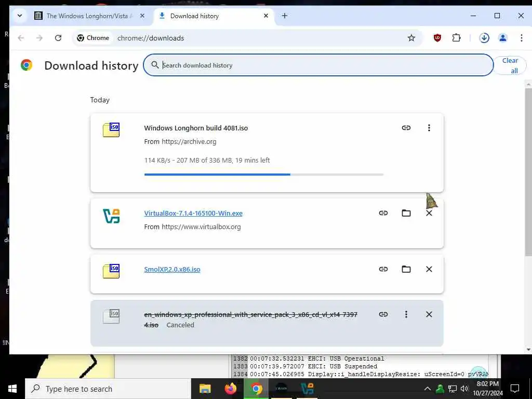Go back to previous page
The width and height of the screenshot is (532, 399).
click(21, 38)
